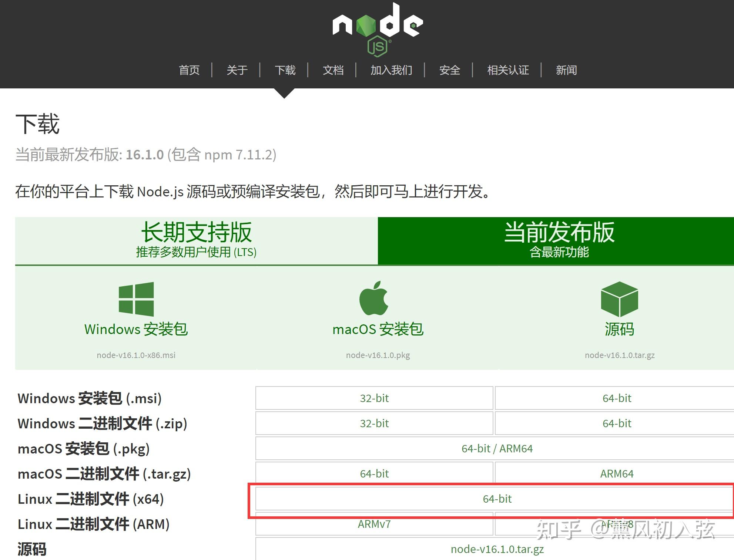Click the 下载 page heading
The height and width of the screenshot is (560, 734).
point(37,124)
